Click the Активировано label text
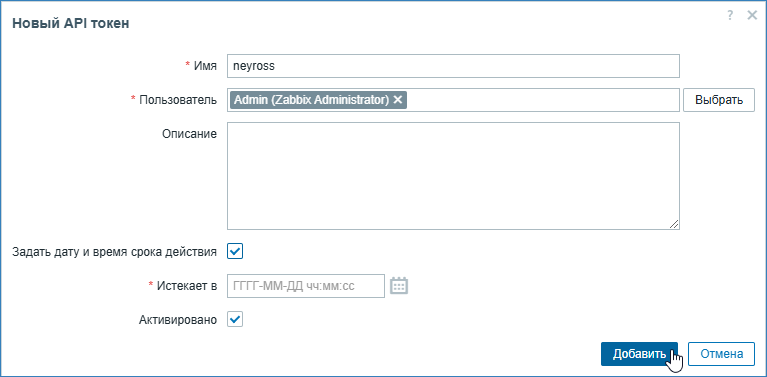This screenshot has width=767, height=377. pos(178,320)
